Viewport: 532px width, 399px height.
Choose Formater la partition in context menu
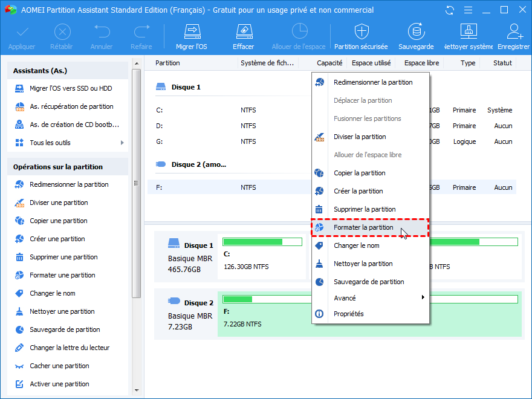[371, 228]
